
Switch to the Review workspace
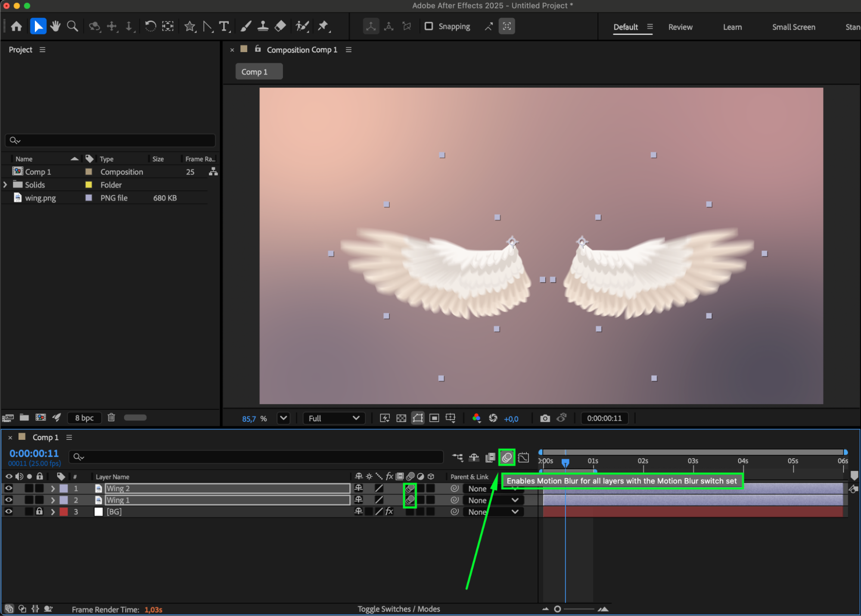(x=680, y=27)
